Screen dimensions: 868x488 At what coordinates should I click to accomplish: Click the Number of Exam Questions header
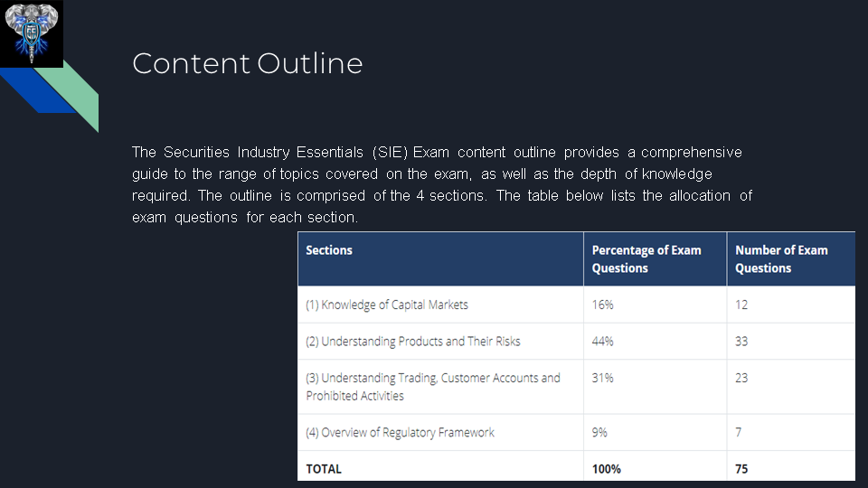[781, 258]
